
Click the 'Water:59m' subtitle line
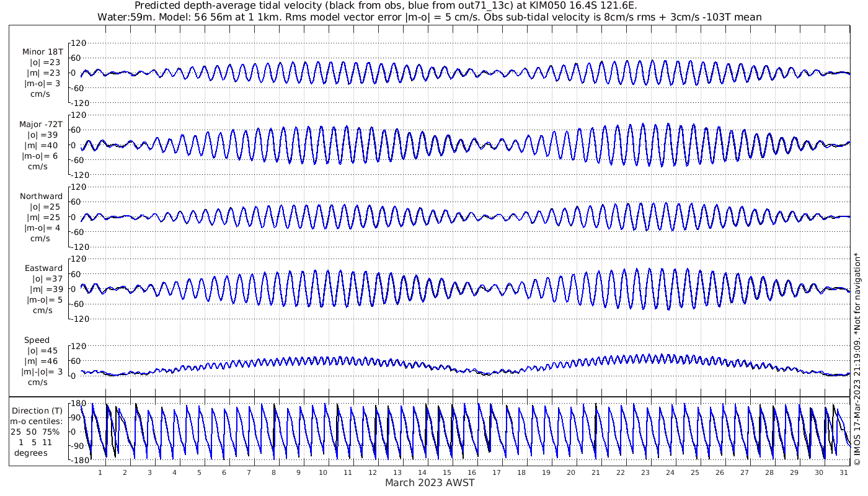pyautogui.click(x=430, y=17)
